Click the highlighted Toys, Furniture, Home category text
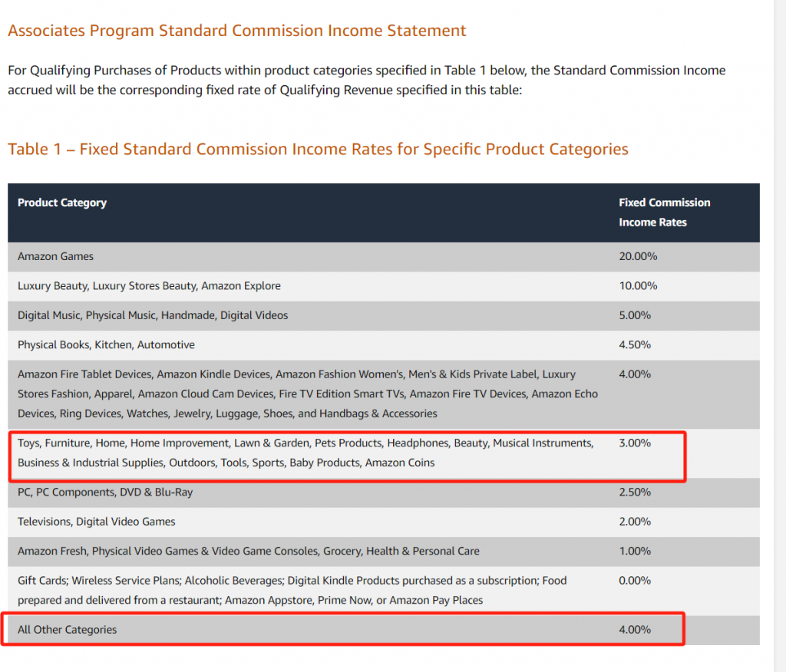The width and height of the screenshot is (786, 672). 305,453
